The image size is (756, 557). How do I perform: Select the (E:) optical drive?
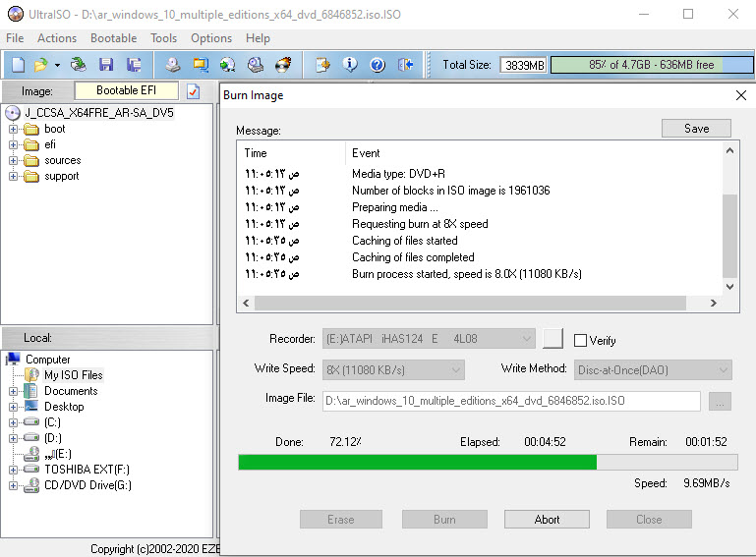pyautogui.click(x=58, y=454)
